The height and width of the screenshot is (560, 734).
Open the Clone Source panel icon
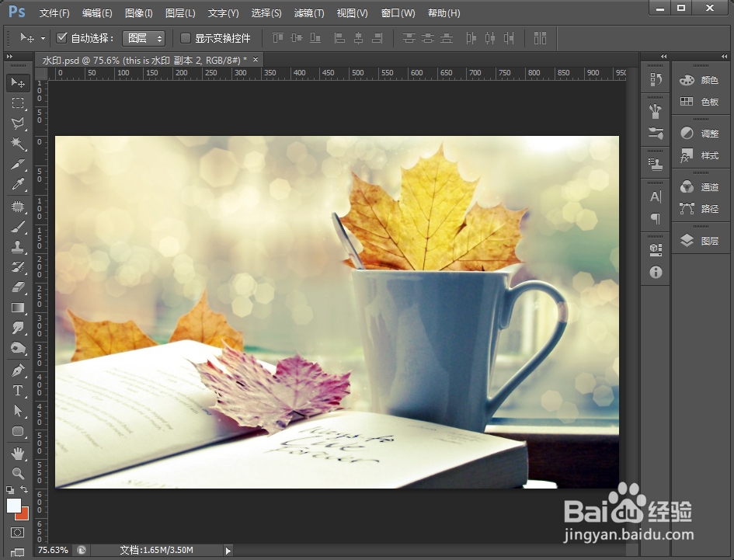[656, 165]
